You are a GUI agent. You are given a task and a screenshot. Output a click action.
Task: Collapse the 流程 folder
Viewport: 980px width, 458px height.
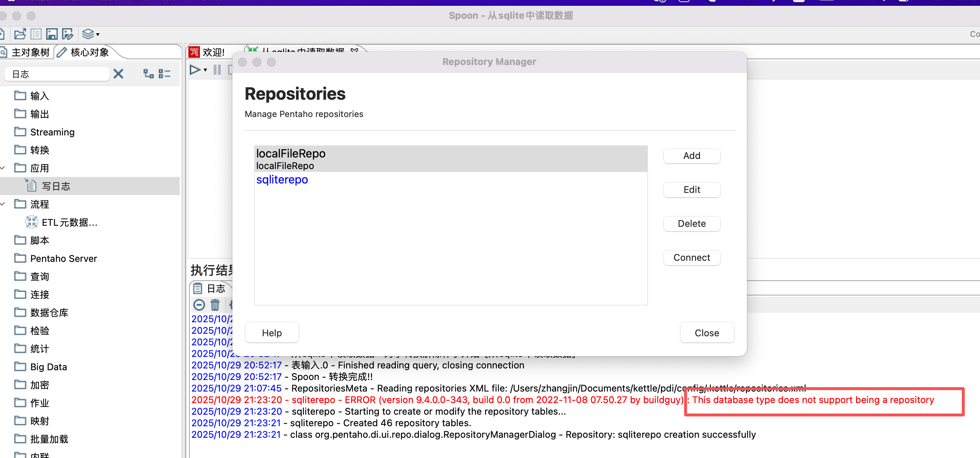pyautogui.click(x=3, y=204)
